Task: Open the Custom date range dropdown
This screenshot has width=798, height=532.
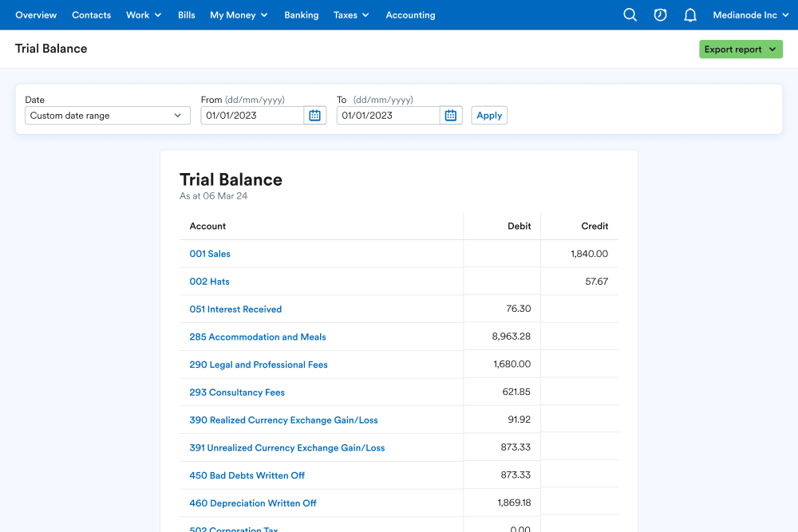Action: (x=108, y=116)
